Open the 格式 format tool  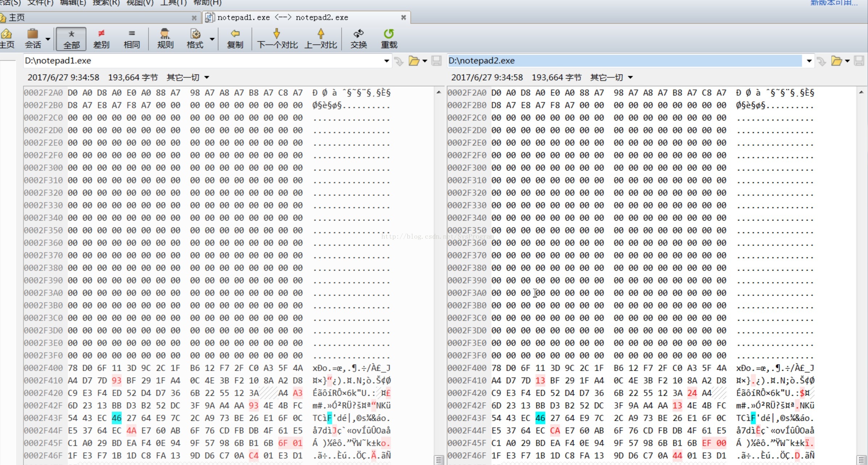[195, 39]
